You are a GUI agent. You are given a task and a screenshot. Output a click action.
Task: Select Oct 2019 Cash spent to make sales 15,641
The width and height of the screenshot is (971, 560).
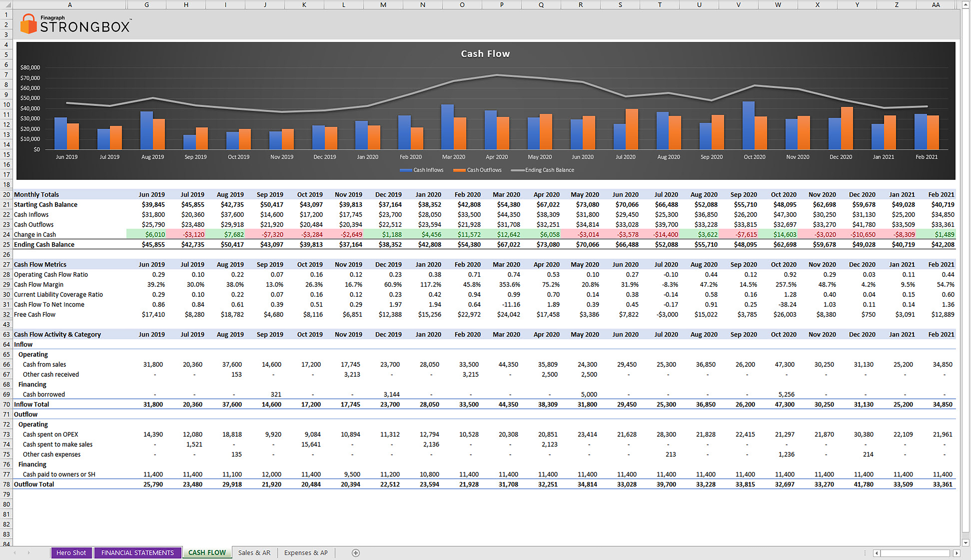[304, 445]
